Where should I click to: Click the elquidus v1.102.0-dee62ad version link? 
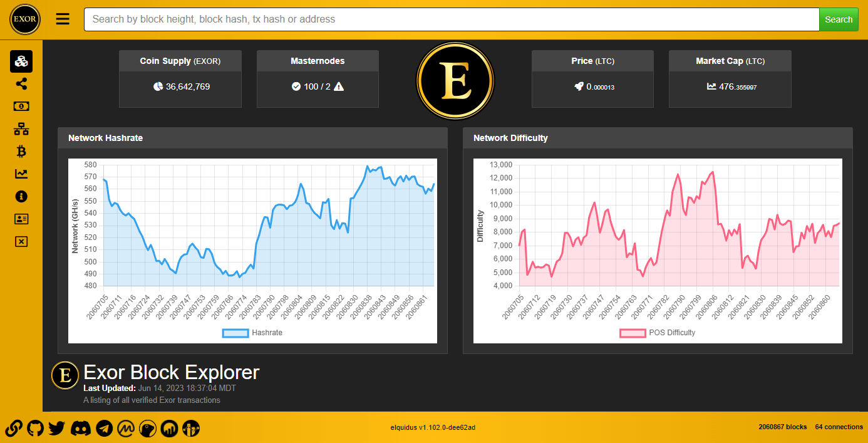433,427
